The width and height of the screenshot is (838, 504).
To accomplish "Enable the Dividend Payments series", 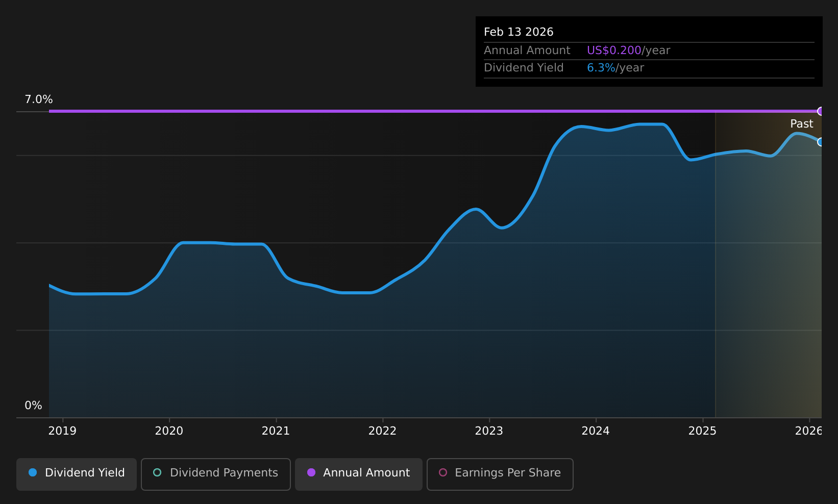I will point(216,474).
